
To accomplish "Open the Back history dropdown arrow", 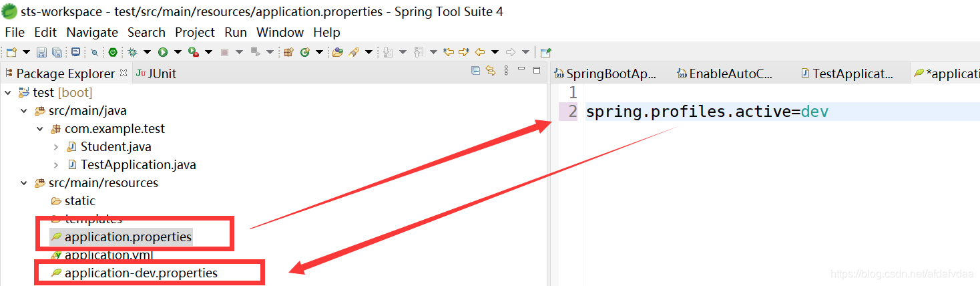I will [x=495, y=52].
